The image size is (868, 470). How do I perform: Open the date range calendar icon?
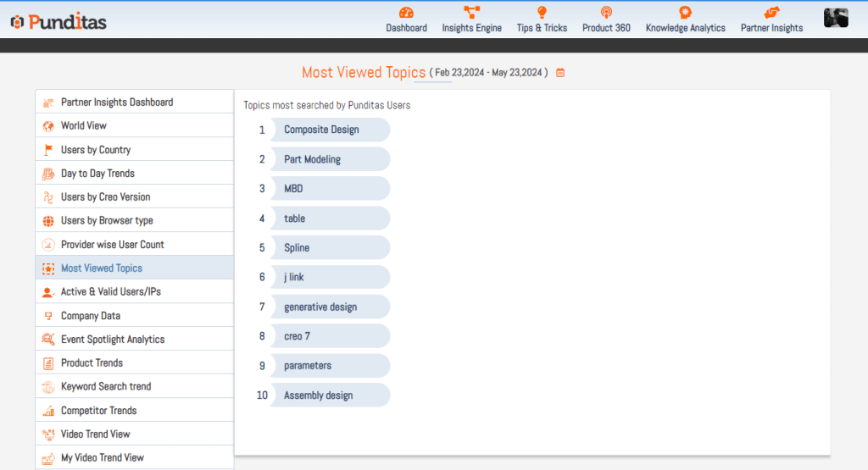tap(560, 73)
